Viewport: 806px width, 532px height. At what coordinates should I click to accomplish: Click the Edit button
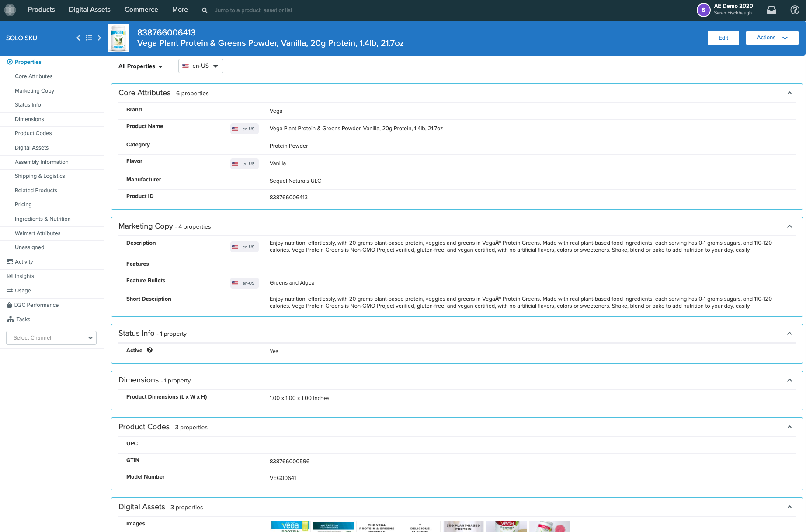(x=723, y=38)
